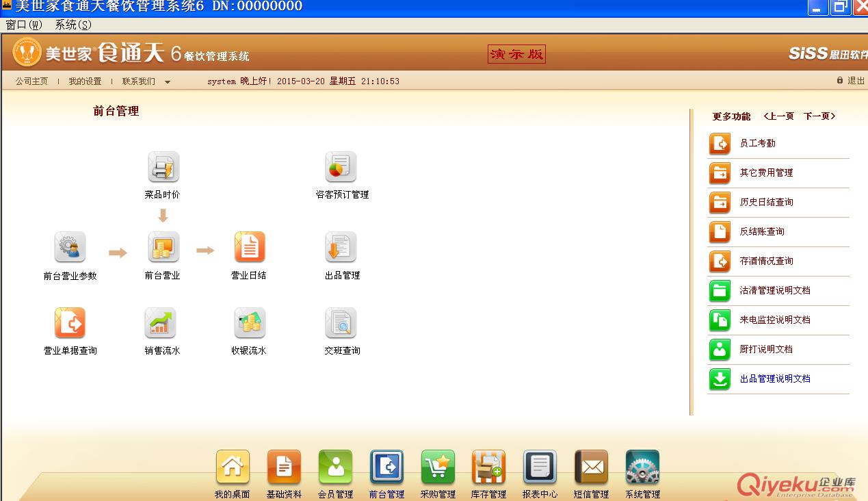Open the 菜品时价 printer icon
This screenshot has width=868, height=501.
click(x=163, y=167)
